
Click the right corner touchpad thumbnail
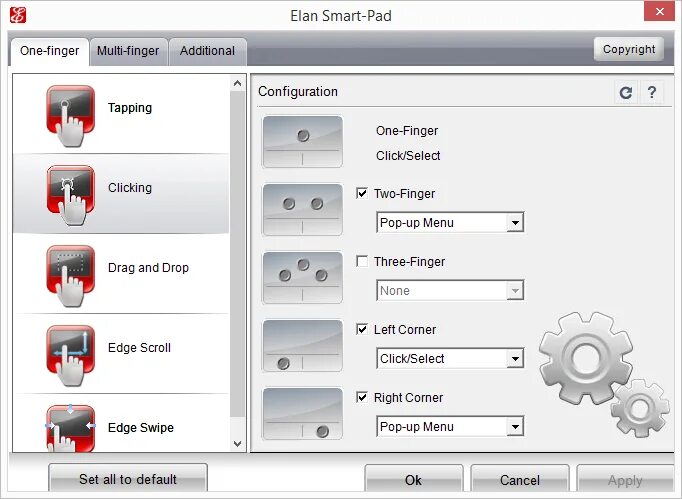click(x=302, y=414)
